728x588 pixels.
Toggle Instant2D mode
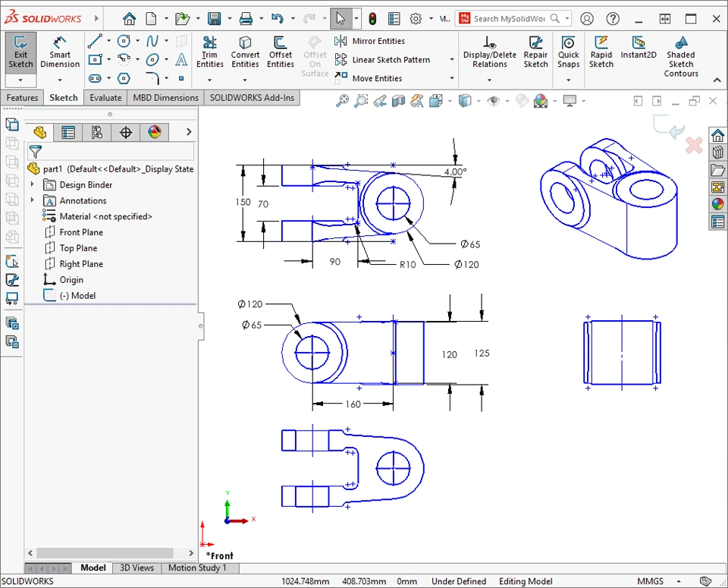point(639,51)
